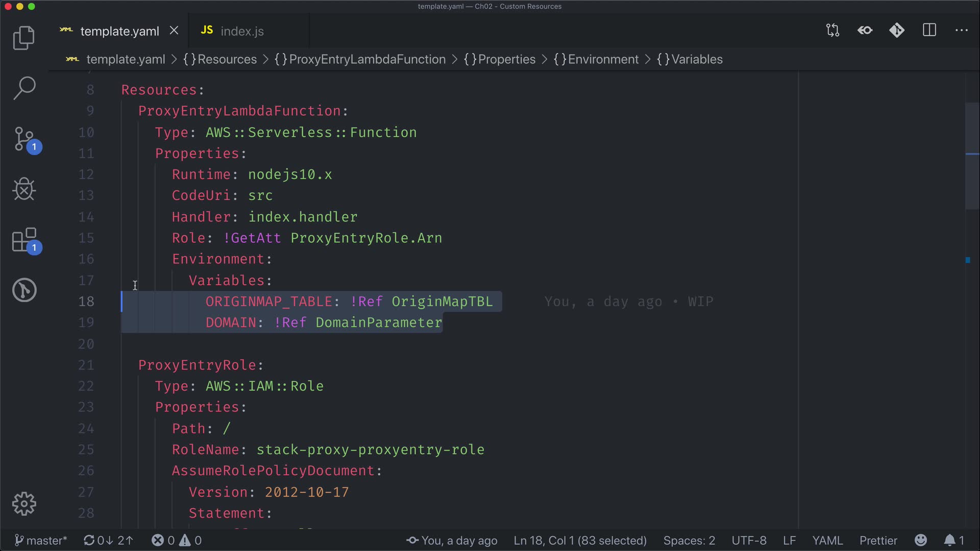Image resolution: width=980 pixels, height=551 pixels.
Task: Close the template.yaml tab
Action: 174,31
